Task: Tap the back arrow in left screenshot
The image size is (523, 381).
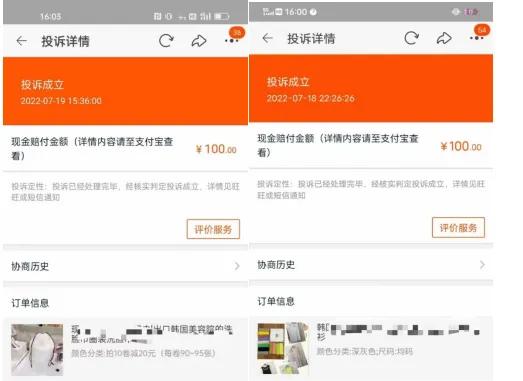Action: [22, 41]
